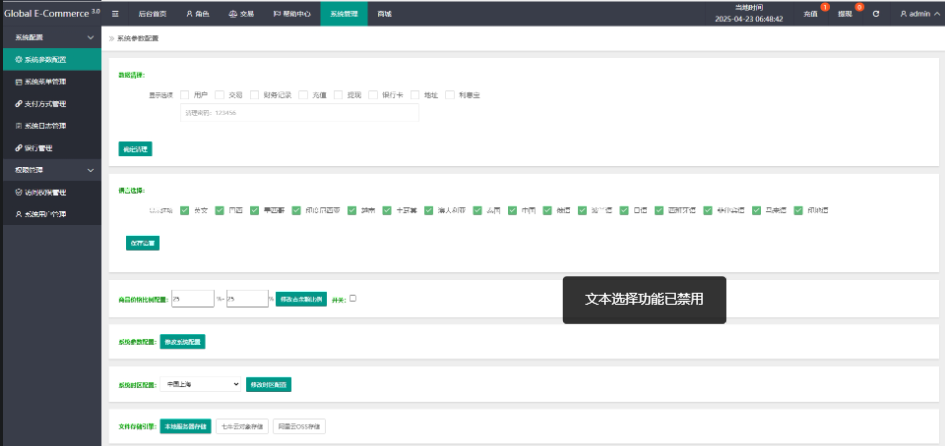This screenshot has width=945, height=446.
Task: Uncheck the 英文 language checkbox
Action: click(x=184, y=210)
